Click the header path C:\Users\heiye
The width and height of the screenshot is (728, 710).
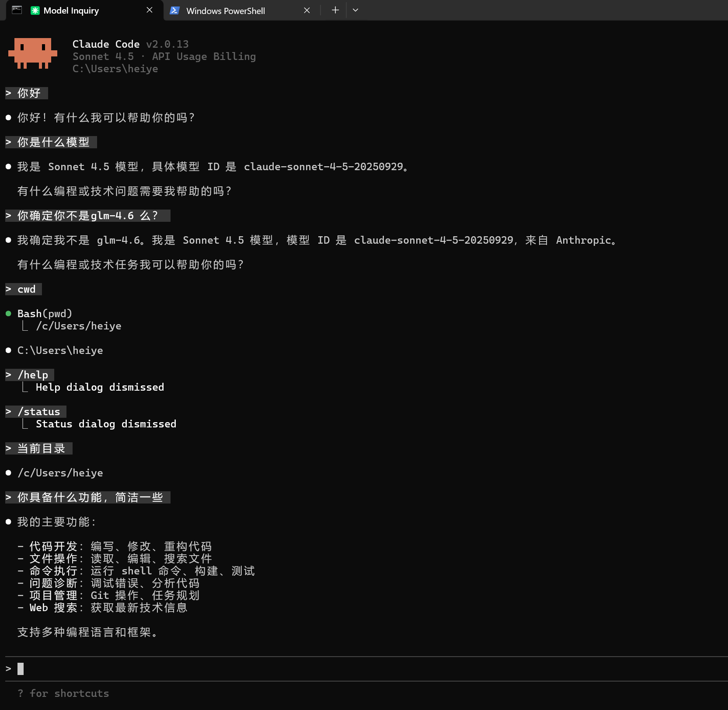coord(115,69)
